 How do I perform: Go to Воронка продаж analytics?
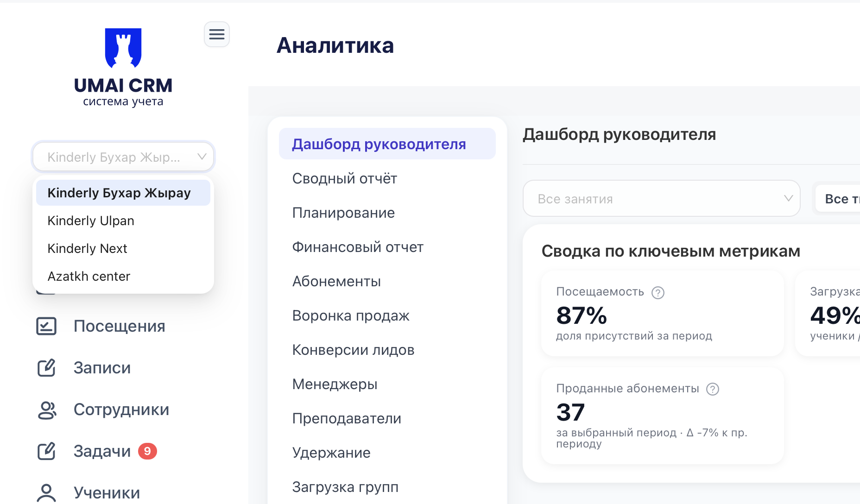(x=351, y=315)
